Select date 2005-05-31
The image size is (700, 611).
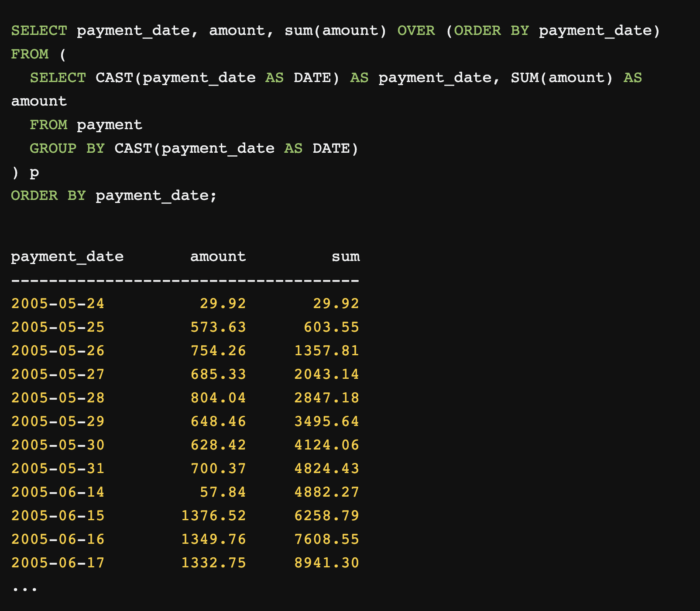coord(58,468)
